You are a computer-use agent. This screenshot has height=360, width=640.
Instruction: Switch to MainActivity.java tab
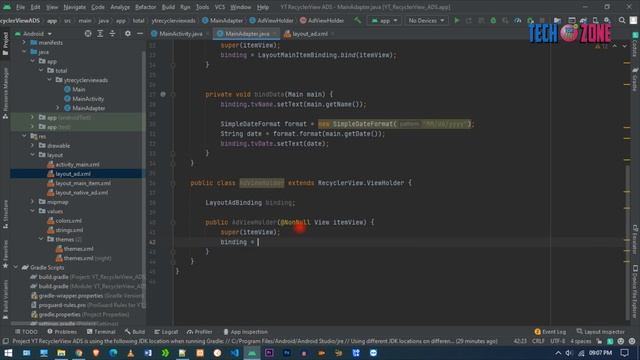[x=180, y=34]
